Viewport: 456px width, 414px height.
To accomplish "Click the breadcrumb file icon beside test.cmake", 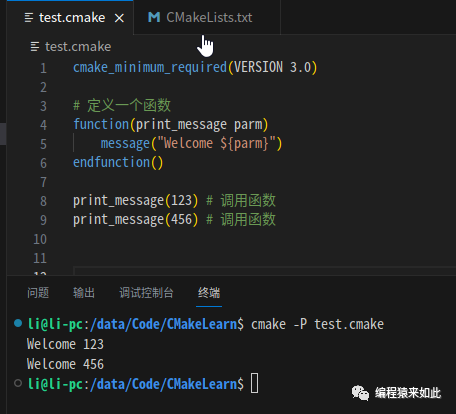I will point(35,47).
